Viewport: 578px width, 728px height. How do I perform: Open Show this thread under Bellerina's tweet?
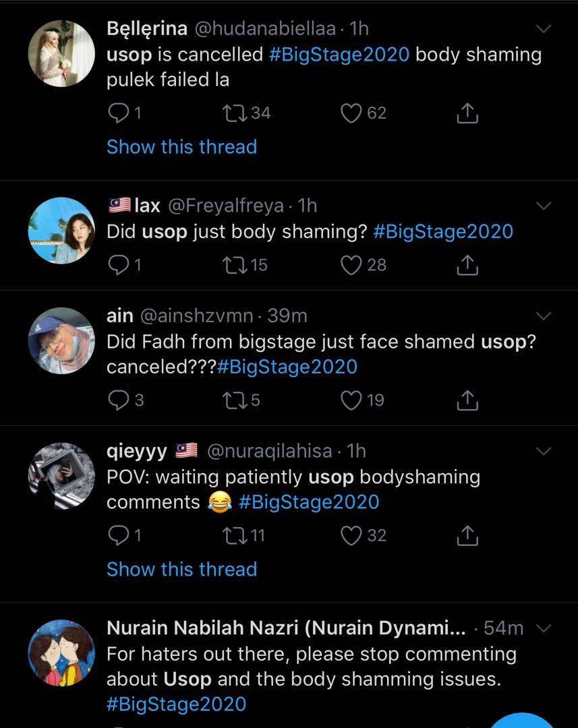pos(181,147)
